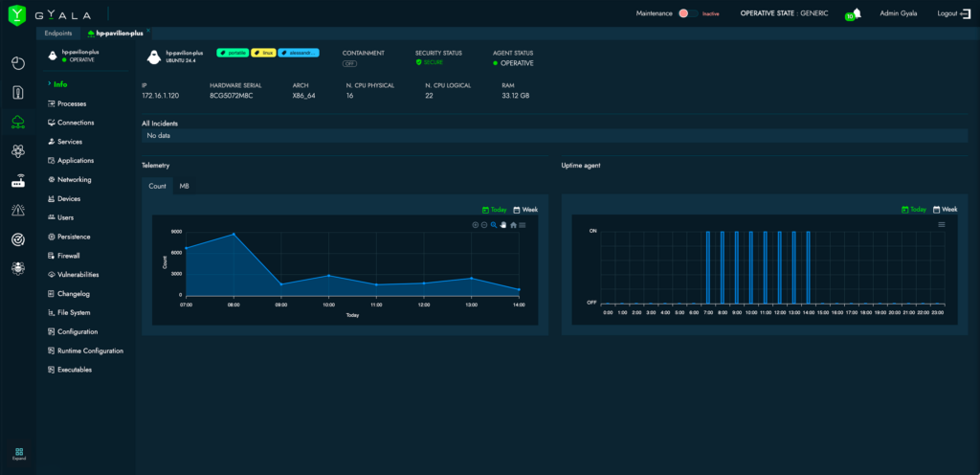Image resolution: width=980 pixels, height=475 pixels.
Task: Open the atom icon in left sidebar
Action: point(18,151)
